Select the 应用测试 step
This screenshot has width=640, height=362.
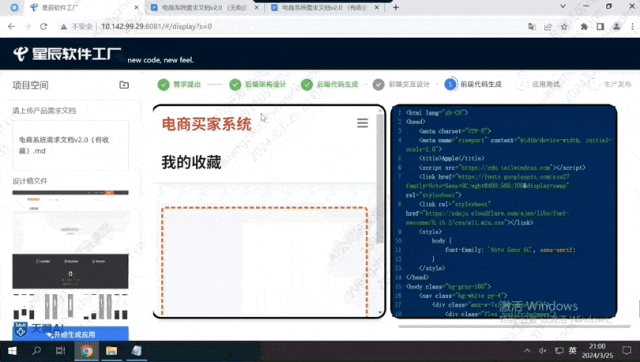(x=539, y=84)
